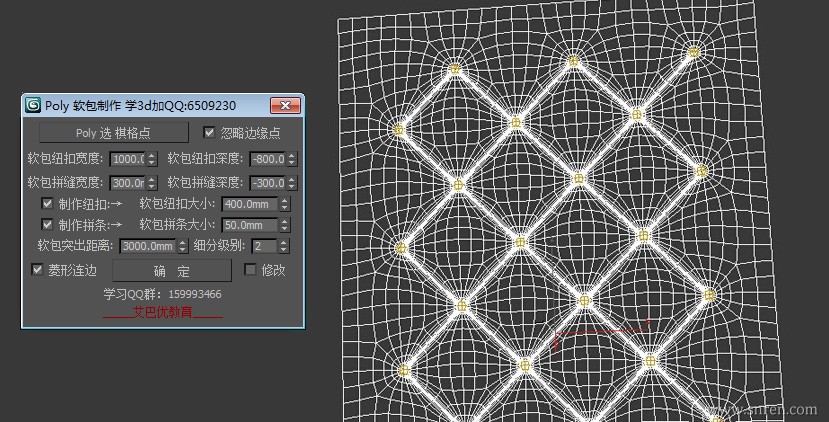829x422 pixels.
Task: Adjust the 软包纽扣深度 spinner arrows
Action: tap(292, 159)
